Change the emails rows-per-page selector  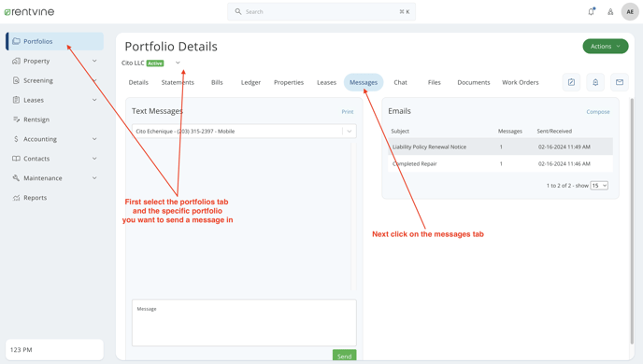point(599,186)
